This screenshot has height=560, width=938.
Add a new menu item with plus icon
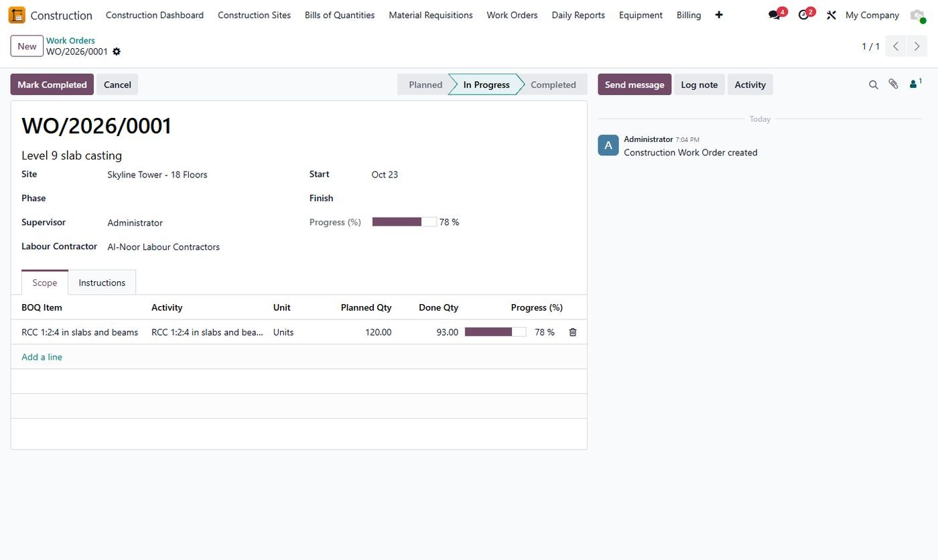tap(719, 15)
